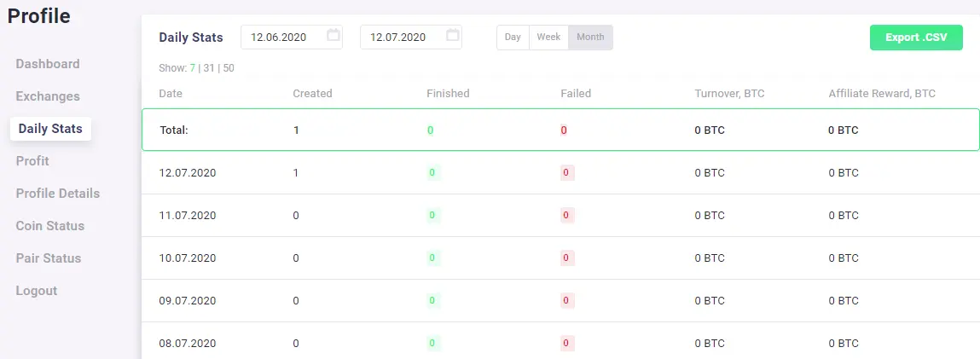Select the Week period toggle
The width and height of the screenshot is (980, 359).
(x=548, y=37)
